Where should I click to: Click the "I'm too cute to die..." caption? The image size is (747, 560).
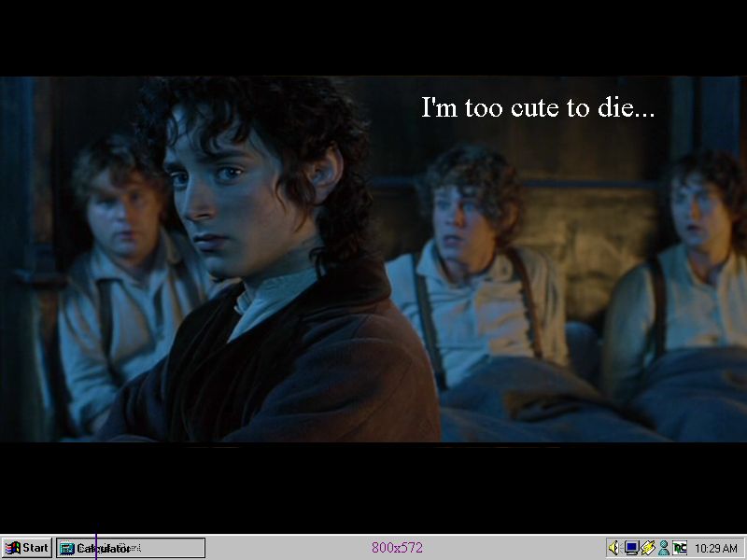[x=538, y=107]
